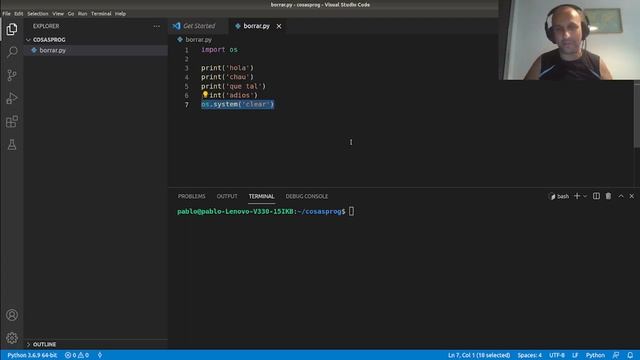Switch to the PROBLEMS panel tab
The image size is (640, 360).
click(191, 196)
